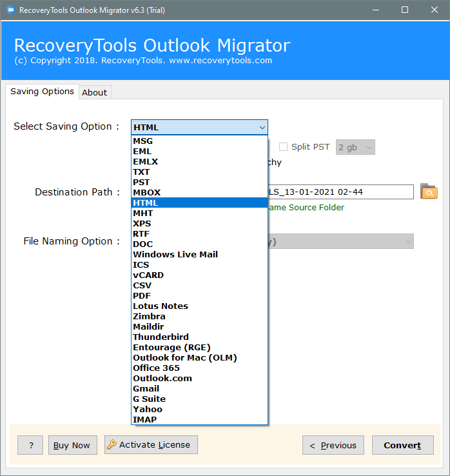Click the browse folder icon for destination path
Viewport: 450px width, 476px height.
point(429,192)
